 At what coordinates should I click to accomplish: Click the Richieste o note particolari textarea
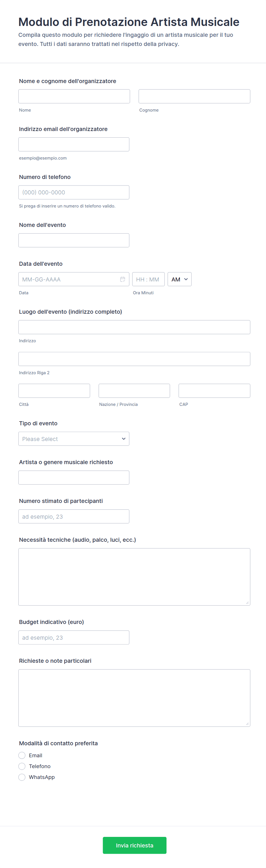point(134,698)
